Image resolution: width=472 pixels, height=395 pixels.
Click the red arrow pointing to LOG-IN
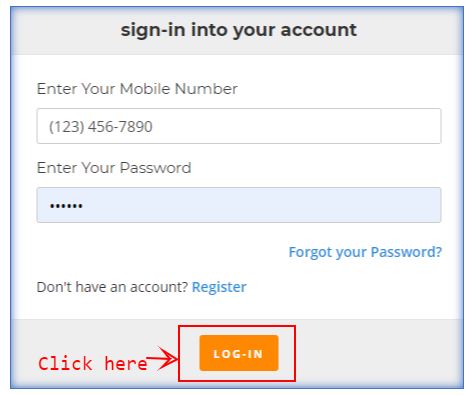pyautogui.click(x=162, y=358)
